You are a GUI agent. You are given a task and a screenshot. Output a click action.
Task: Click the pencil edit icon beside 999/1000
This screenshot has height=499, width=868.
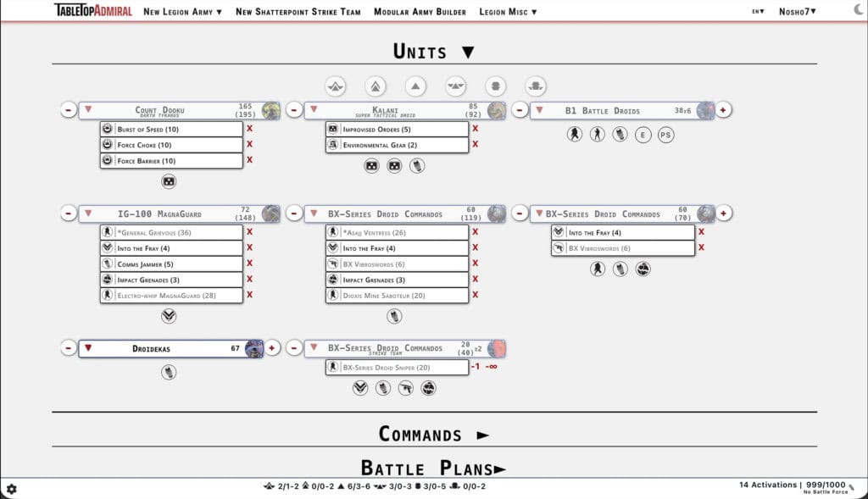(851, 487)
